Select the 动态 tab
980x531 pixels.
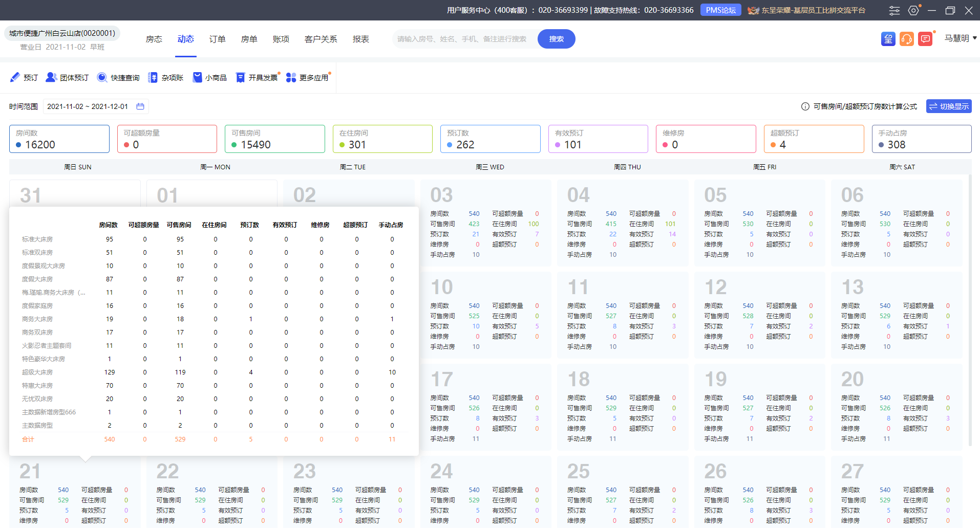[x=185, y=39]
